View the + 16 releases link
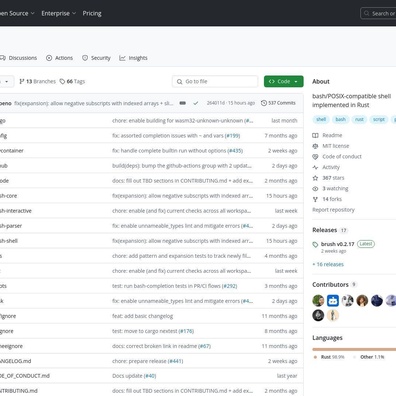 328,264
